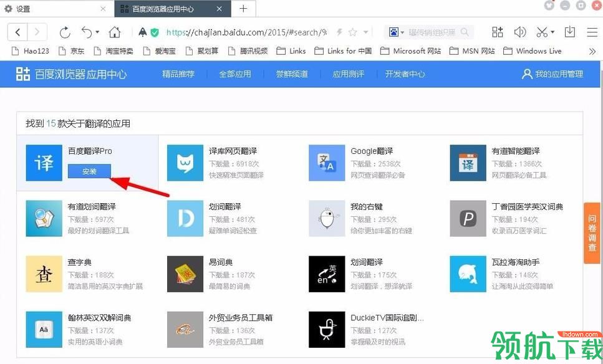Image resolution: width=603 pixels, height=364 pixels.
Task: Open 我的应用管理 link
Action: [x=552, y=74]
